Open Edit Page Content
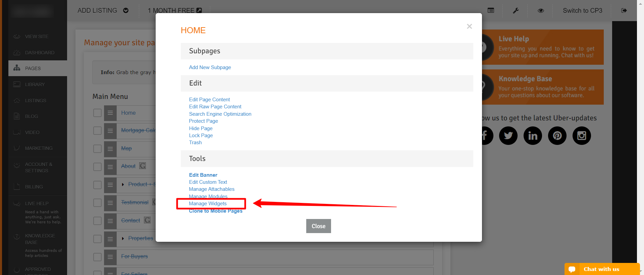644x275 pixels. tap(209, 100)
